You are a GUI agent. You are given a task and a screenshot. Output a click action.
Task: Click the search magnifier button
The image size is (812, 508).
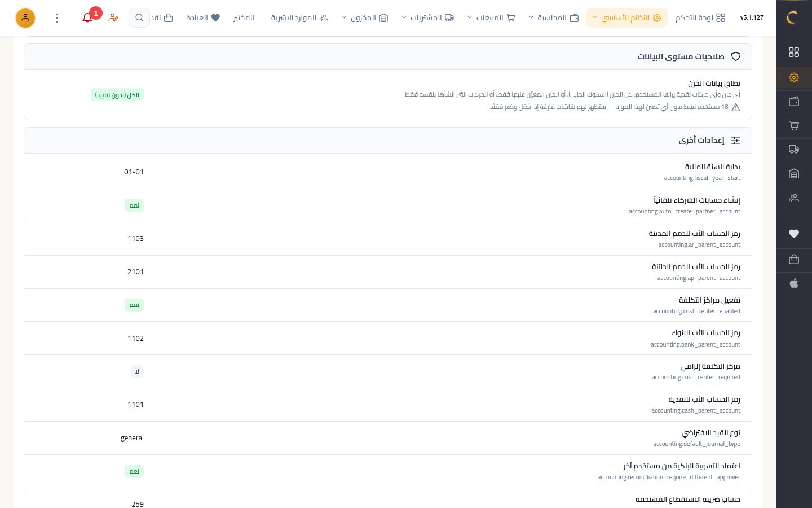pyautogui.click(x=139, y=17)
